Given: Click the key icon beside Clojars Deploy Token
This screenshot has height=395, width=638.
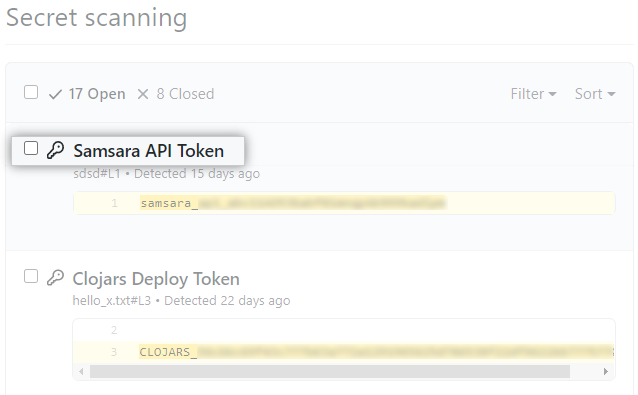Looking at the screenshot, I should click(55, 278).
